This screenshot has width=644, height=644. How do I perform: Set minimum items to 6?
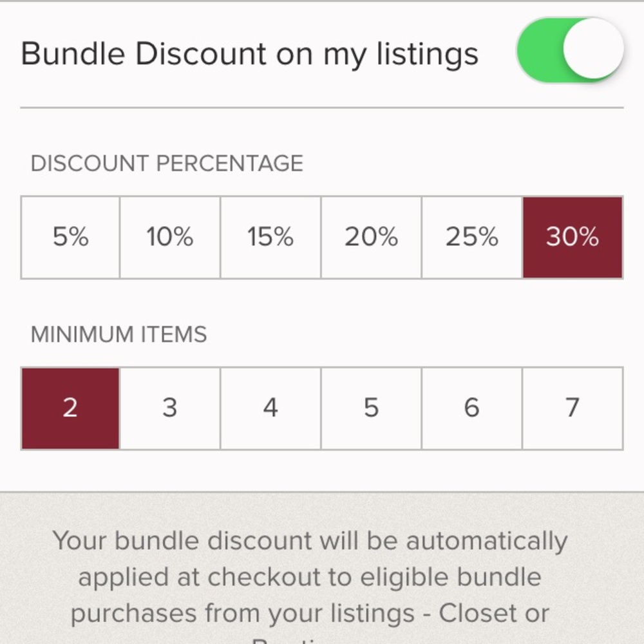pos(471,408)
